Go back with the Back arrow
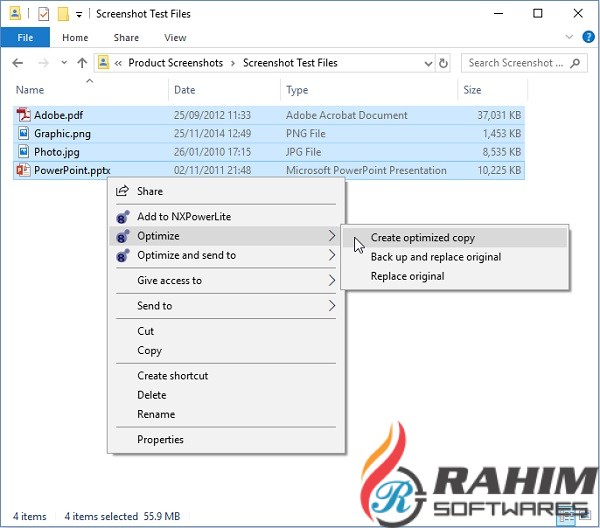600x528 pixels. click(x=18, y=63)
